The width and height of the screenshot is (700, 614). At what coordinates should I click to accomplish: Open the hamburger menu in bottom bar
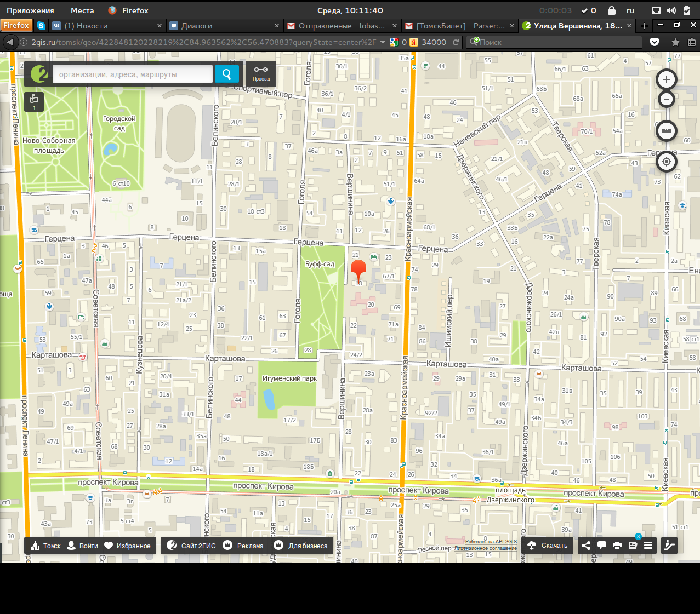tap(648, 545)
